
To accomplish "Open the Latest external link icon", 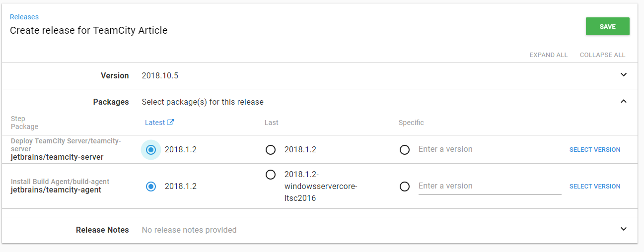I will [171, 123].
